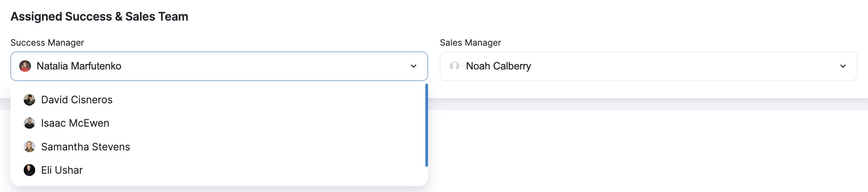Click Noah Calberry's placeholder avatar icon
The width and height of the screenshot is (868, 192).
pyautogui.click(x=455, y=66)
